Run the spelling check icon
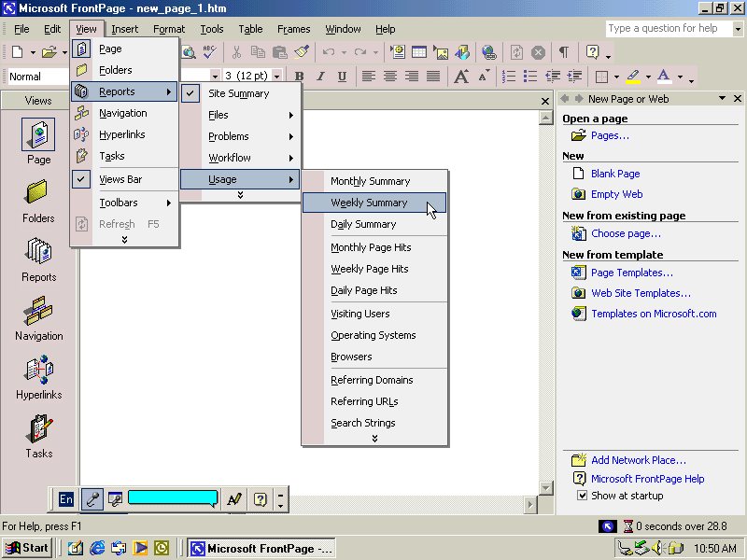The image size is (747, 560). coord(209,52)
